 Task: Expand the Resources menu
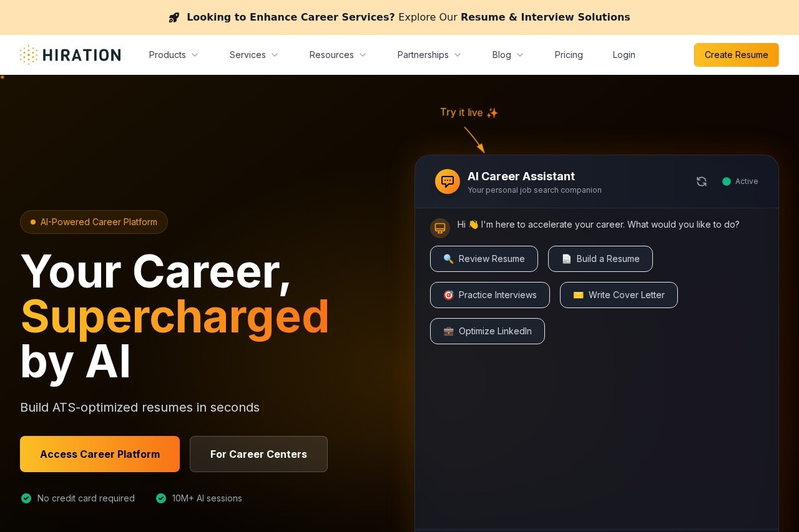coord(338,55)
